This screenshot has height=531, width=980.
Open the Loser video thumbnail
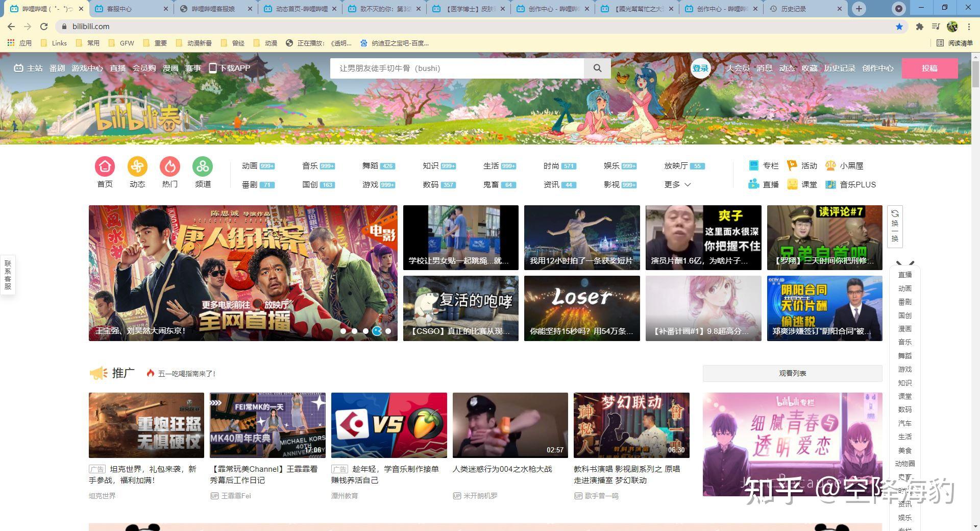pyautogui.click(x=582, y=308)
